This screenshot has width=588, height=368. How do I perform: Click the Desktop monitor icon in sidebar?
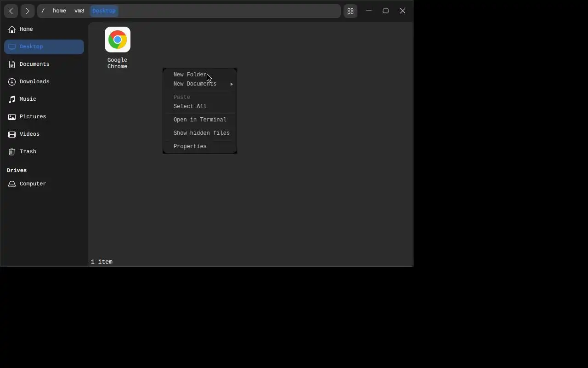tap(12, 47)
